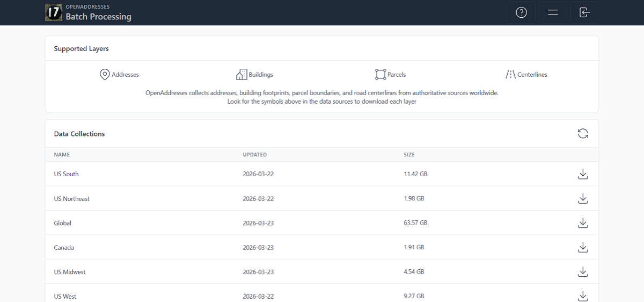
Task: Click the Centerlines road layer icon
Action: [510, 75]
